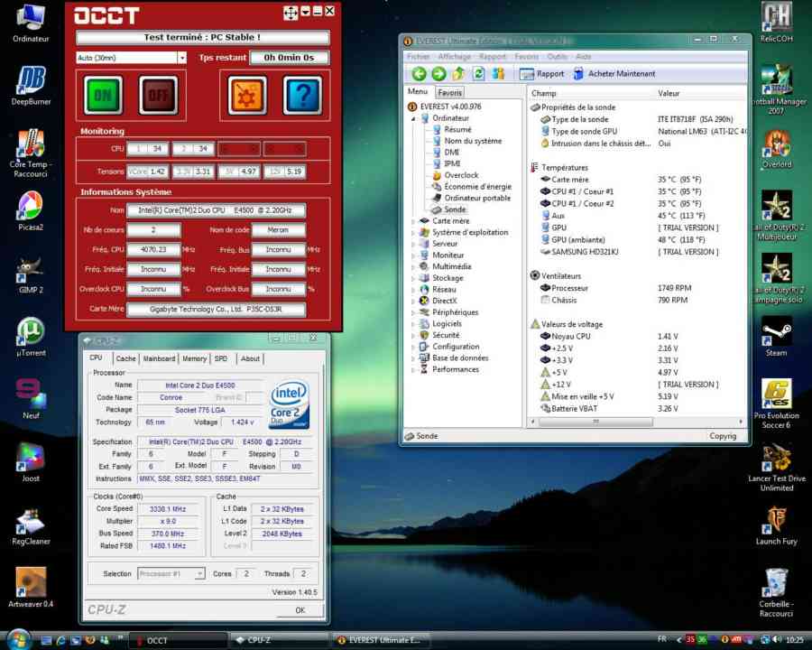This screenshot has height=650, width=812.
Task: Open Pro Evolution Soccer 6 icon
Action: click(776, 404)
